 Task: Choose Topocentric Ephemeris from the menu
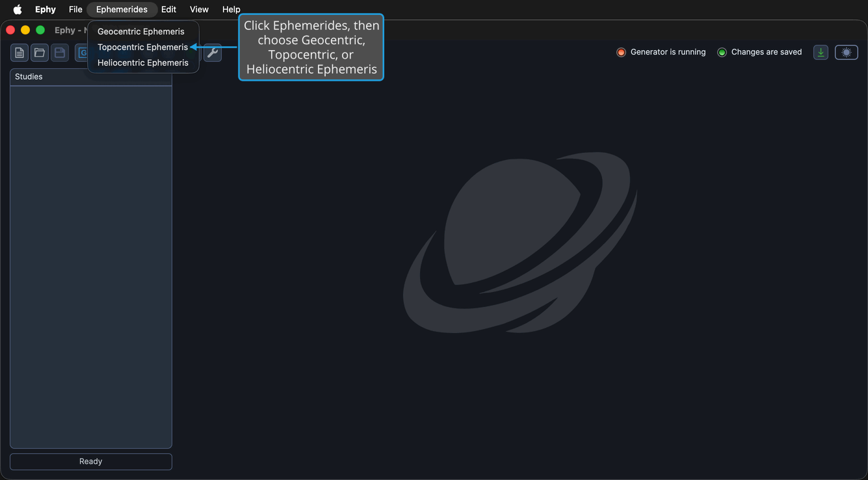(143, 47)
